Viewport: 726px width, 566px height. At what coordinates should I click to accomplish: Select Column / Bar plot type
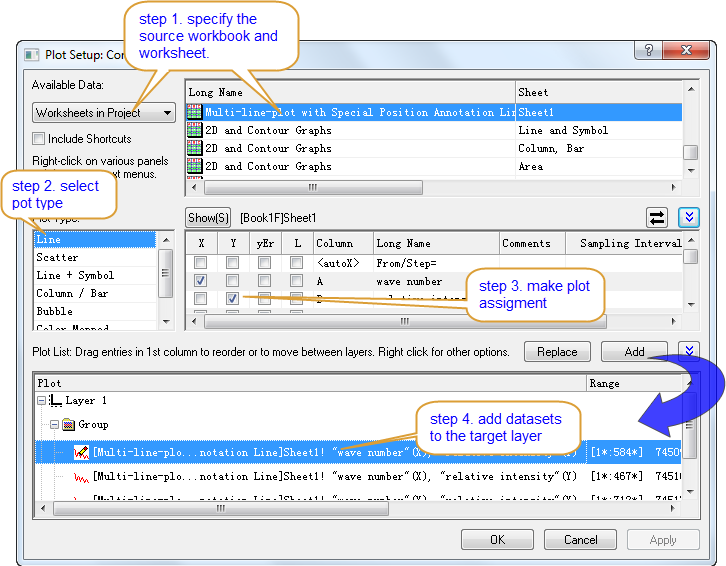coord(95,294)
